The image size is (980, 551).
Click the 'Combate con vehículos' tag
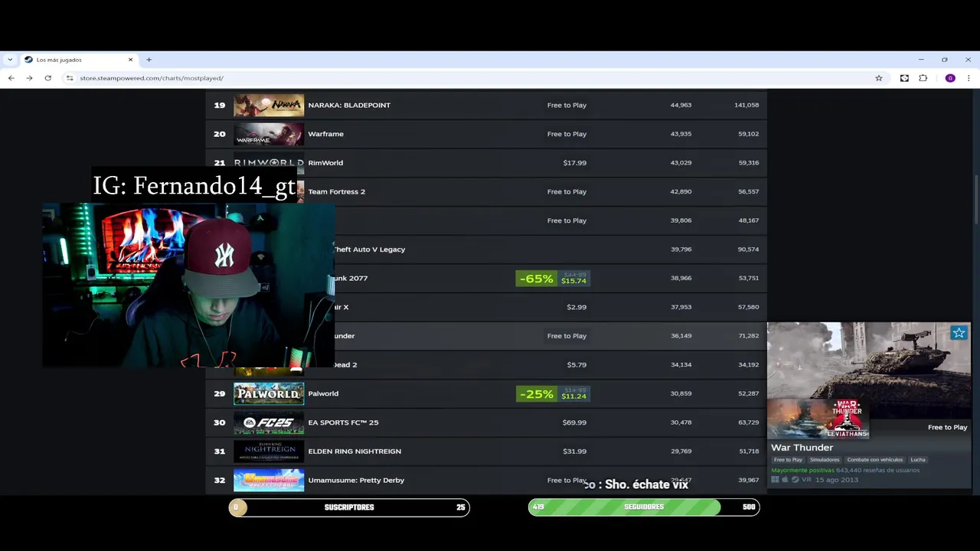point(874,460)
